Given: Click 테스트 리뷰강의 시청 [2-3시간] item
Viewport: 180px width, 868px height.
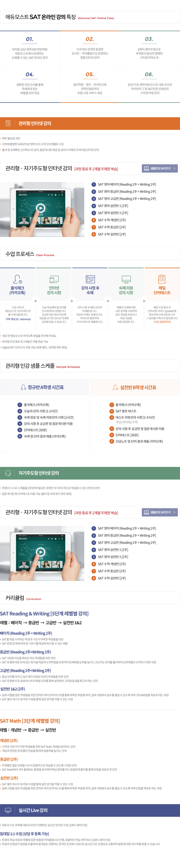Looking at the screenshot, I should tap(135, 417).
